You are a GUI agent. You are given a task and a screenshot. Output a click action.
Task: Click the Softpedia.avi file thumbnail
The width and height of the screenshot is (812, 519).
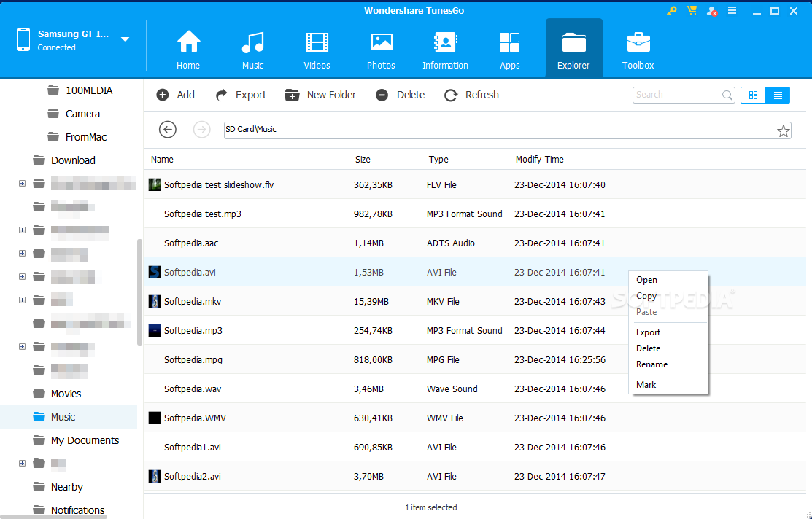pos(155,272)
